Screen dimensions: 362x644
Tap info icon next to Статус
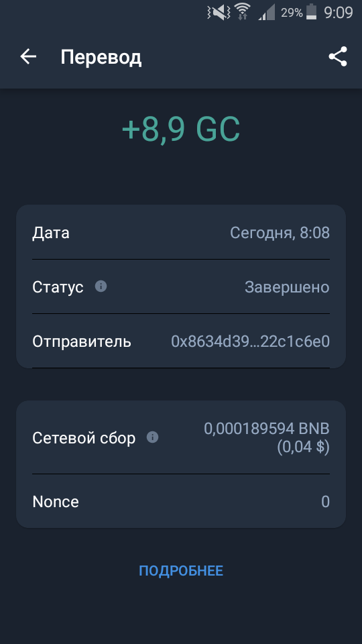(x=101, y=286)
